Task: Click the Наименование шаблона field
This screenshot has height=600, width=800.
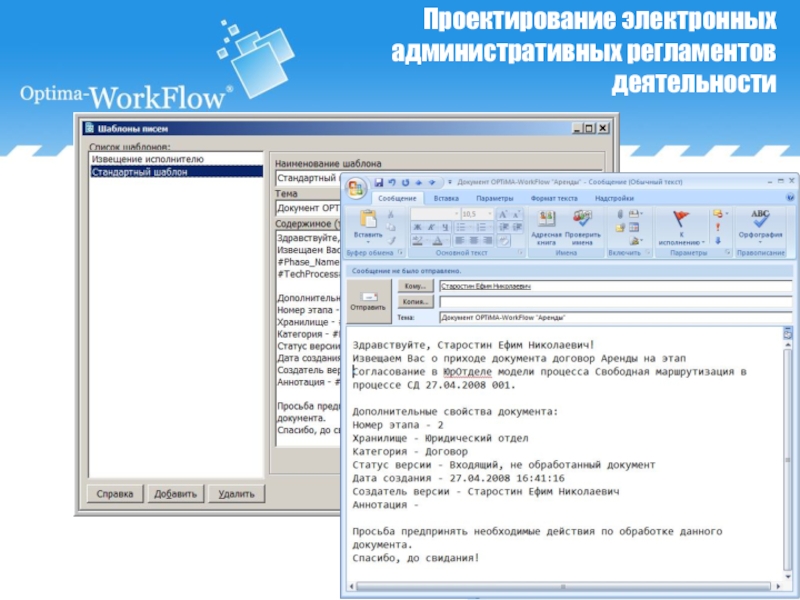Action: [309, 178]
